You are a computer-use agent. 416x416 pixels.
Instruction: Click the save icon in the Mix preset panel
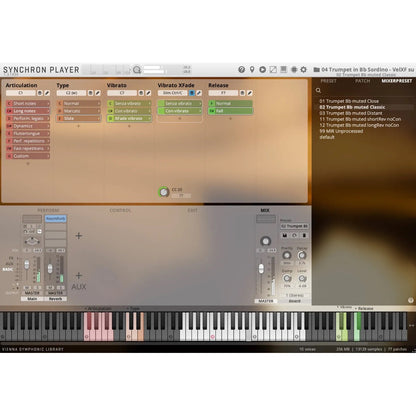click(285, 235)
